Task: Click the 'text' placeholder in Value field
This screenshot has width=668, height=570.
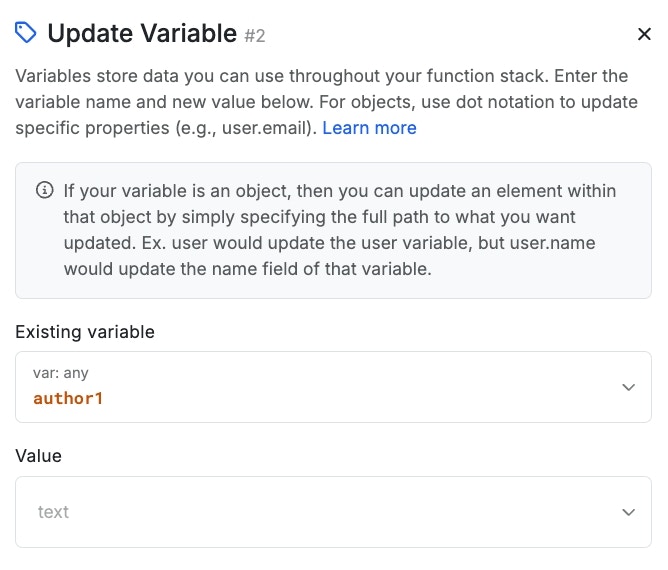Action: pyautogui.click(x=53, y=512)
